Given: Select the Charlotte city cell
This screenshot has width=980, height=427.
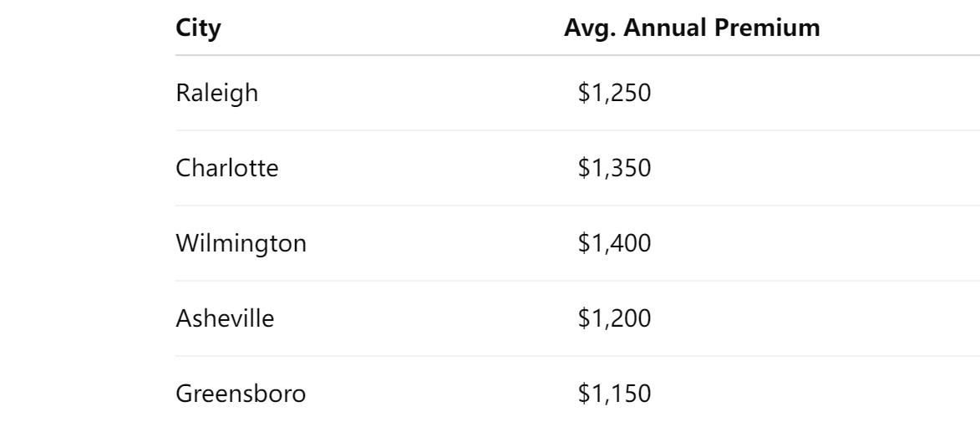Looking at the screenshot, I should tap(227, 168).
